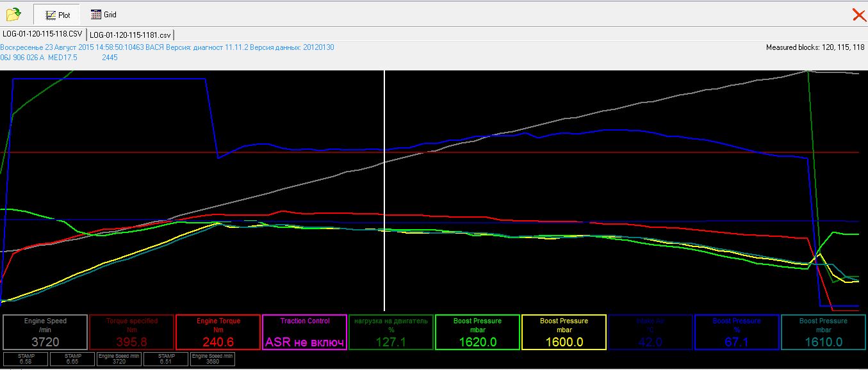Click the open log file folder icon
The image size is (868, 370).
(13, 14)
